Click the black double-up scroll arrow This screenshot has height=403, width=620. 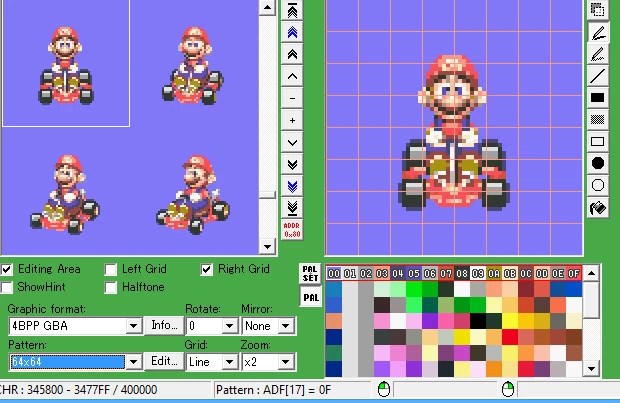[x=292, y=54]
